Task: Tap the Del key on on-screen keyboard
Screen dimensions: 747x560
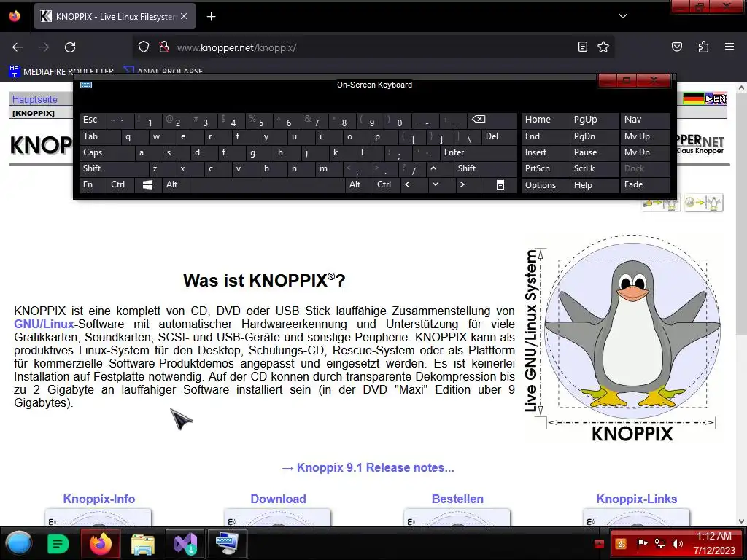Action: (499, 137)
